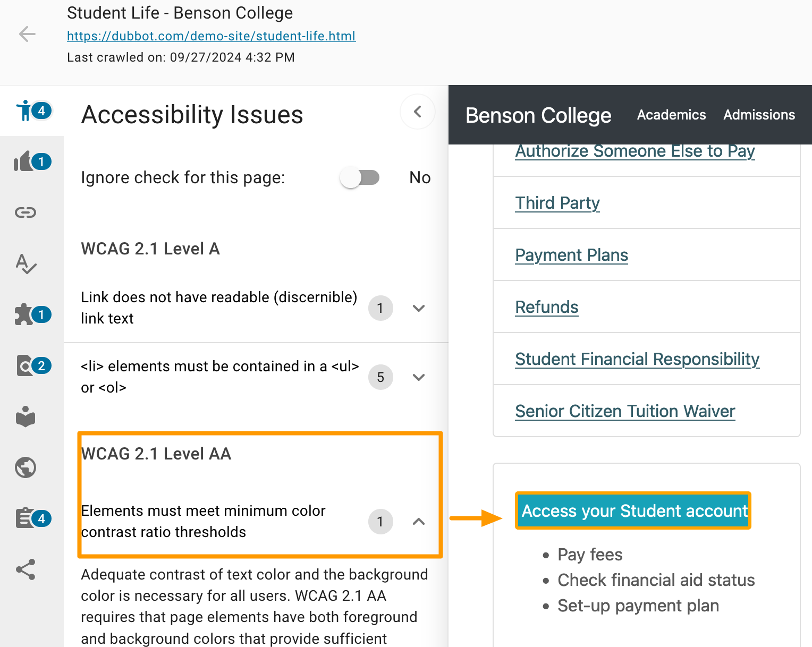Image resolution: width=812 pixels, height=647 pixels.
Task: Collapse the color contrast issue details
Action: (x=419, y=522)
